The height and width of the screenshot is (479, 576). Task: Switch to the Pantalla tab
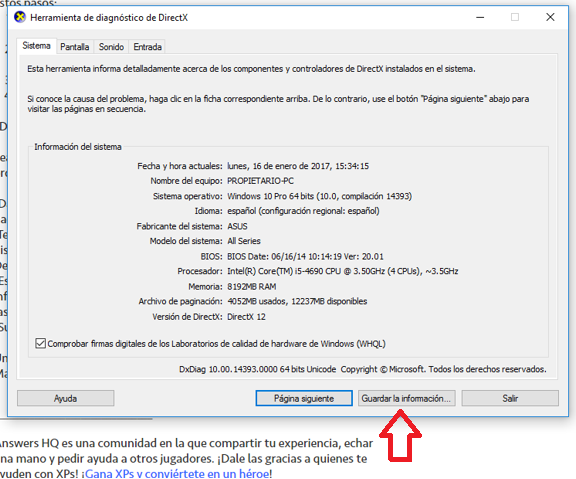tap(75, 47)
